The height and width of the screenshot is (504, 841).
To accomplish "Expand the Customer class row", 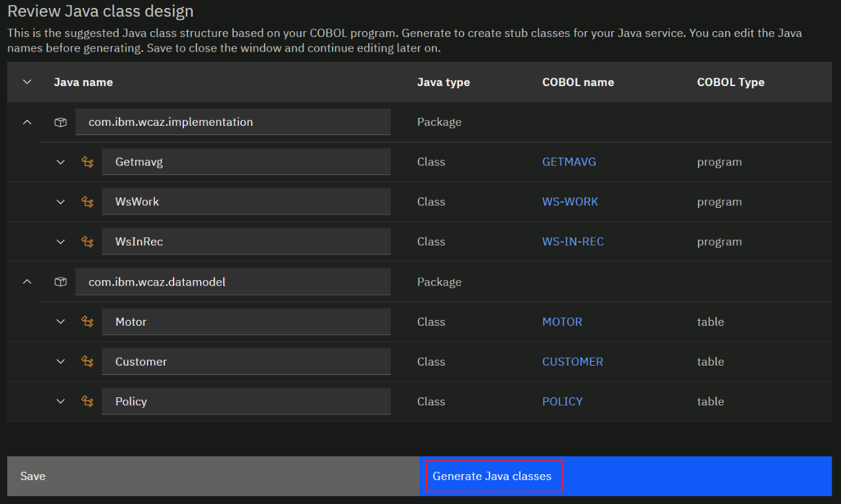I will (x=61, y=362).
